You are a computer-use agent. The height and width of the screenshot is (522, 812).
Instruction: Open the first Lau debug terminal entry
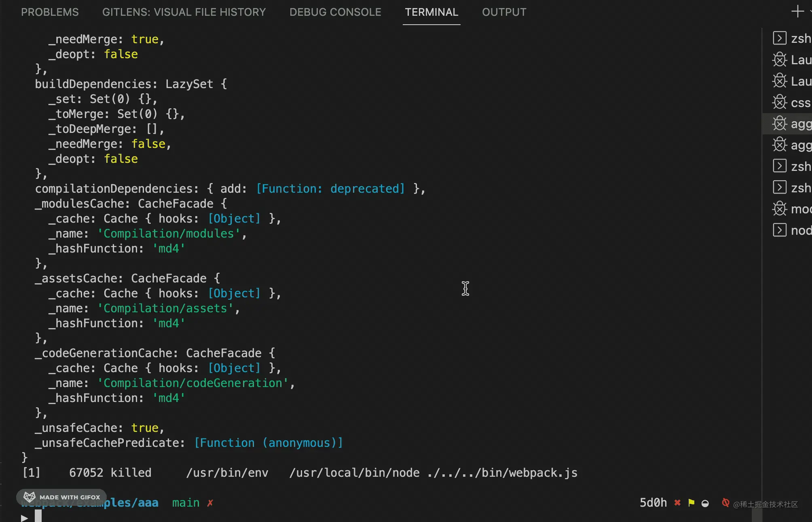pyautogui.click(x=792, y=60)
